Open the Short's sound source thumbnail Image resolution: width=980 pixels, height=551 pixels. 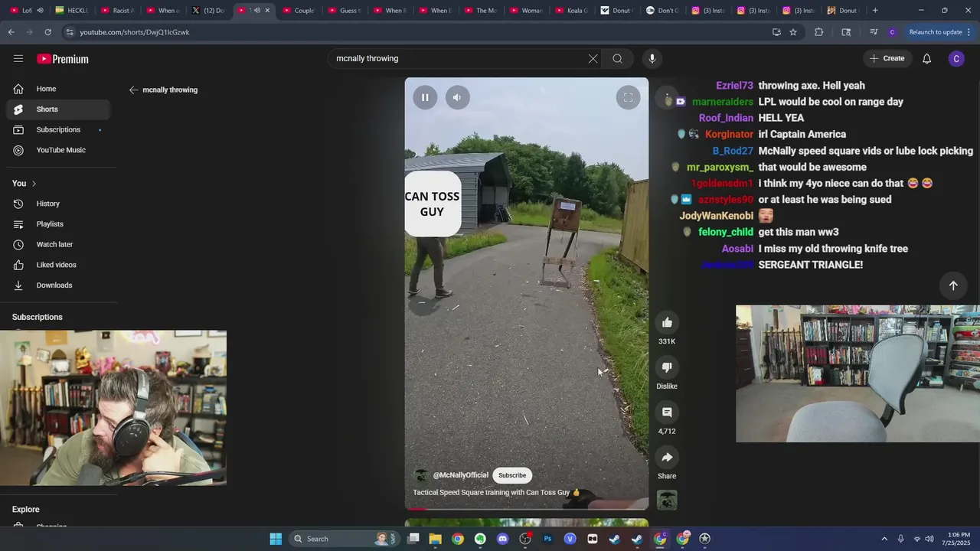pos(667,500)
